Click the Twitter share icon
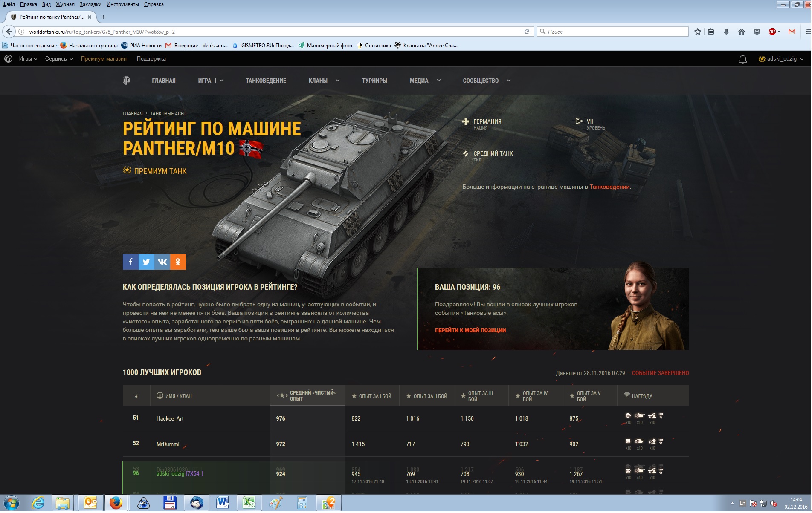The image size is (812, 513). click(x=146, y=262)
